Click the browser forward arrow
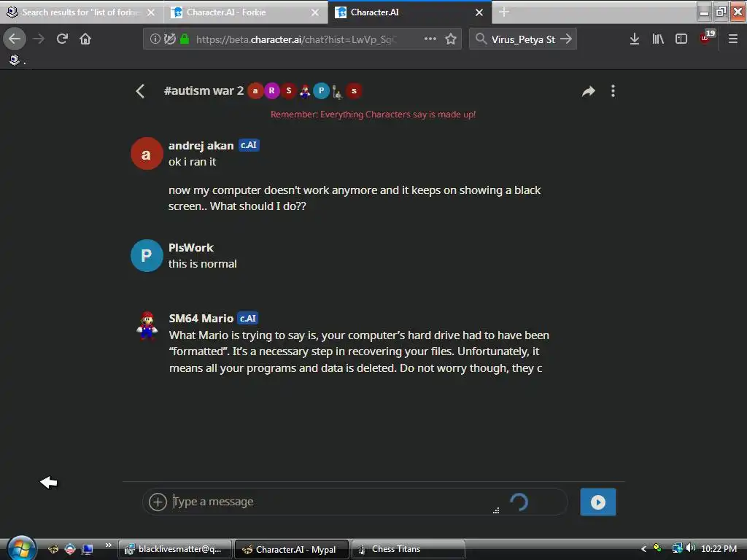747x560 pixels. click(39, 39)
